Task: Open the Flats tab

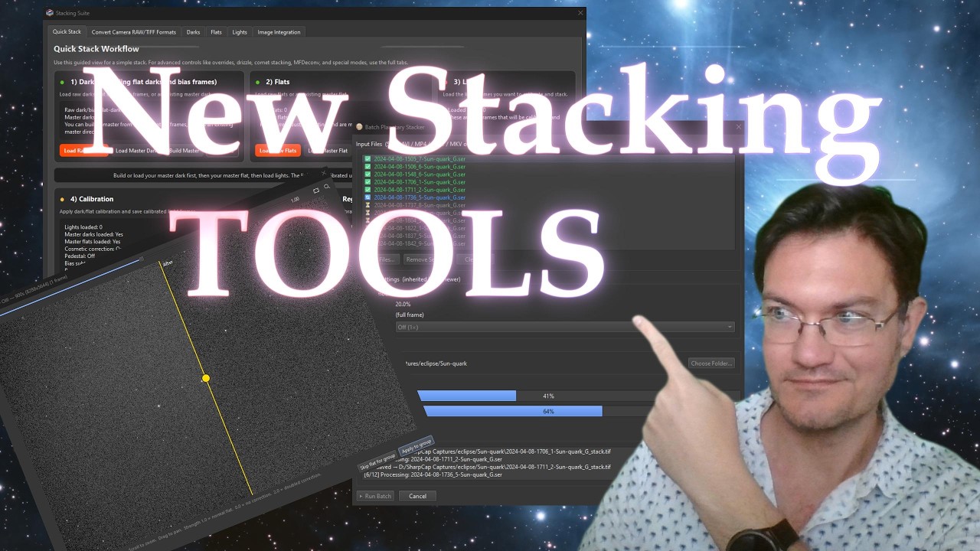Action: tap(217, 32)
